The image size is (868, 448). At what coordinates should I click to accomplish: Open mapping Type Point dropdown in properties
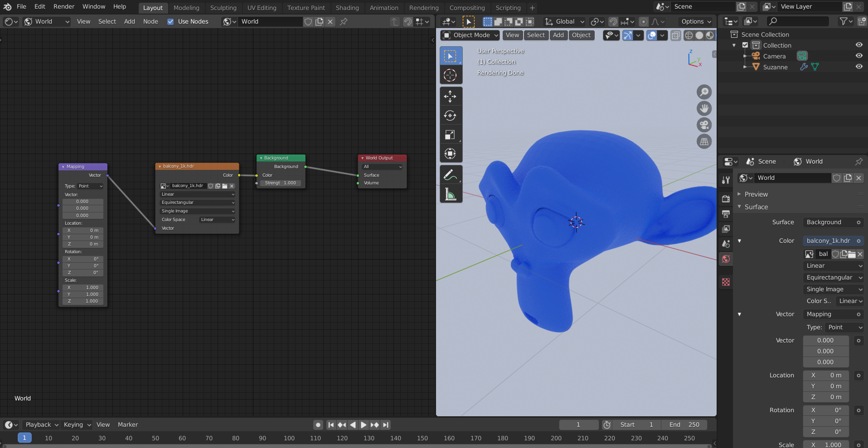(844, 328)
